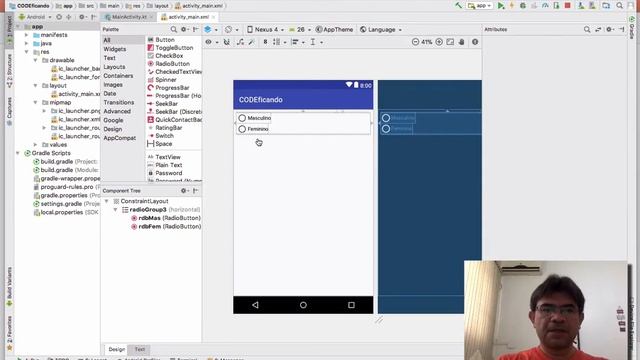Screen dimensions: 640x360
Task: Select rdbMas in Component Tree
Action: (x=166, y=218)
